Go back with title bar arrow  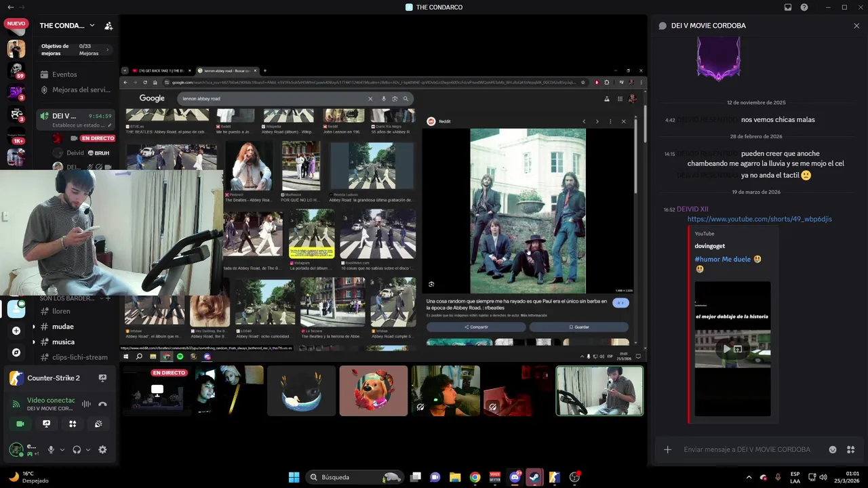(x=10, y=7)
